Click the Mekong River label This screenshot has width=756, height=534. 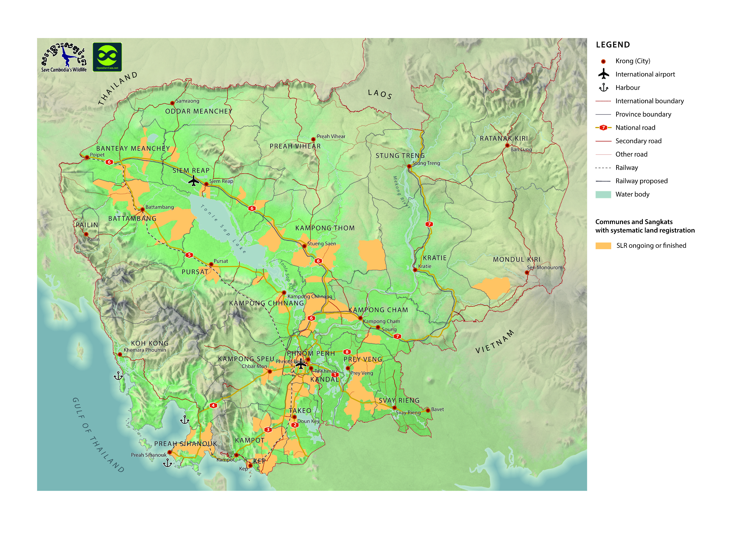tap(401, 192)
